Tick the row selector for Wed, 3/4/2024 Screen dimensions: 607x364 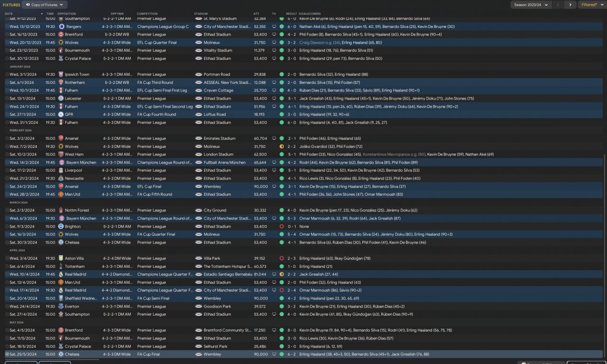pyautogui.click(x=7, y=258)
